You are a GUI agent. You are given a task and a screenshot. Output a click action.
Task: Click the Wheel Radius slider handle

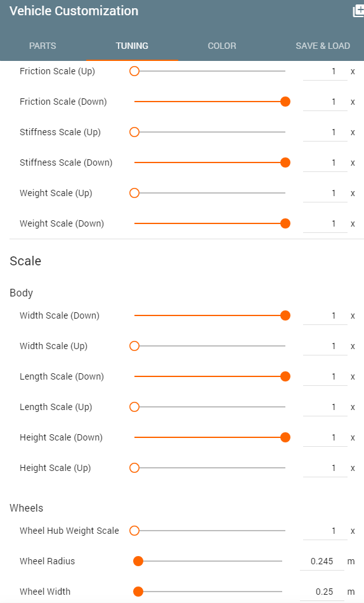(x=138, y=561)
